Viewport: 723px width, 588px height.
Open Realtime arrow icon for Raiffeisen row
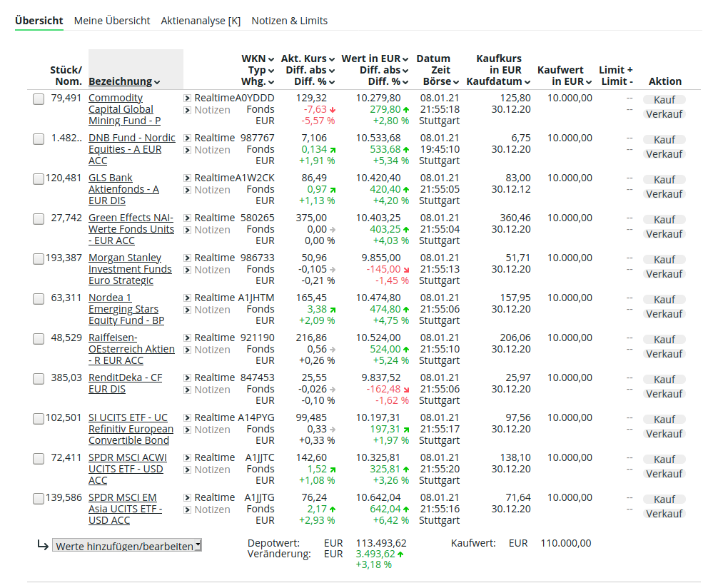[187, 338]
